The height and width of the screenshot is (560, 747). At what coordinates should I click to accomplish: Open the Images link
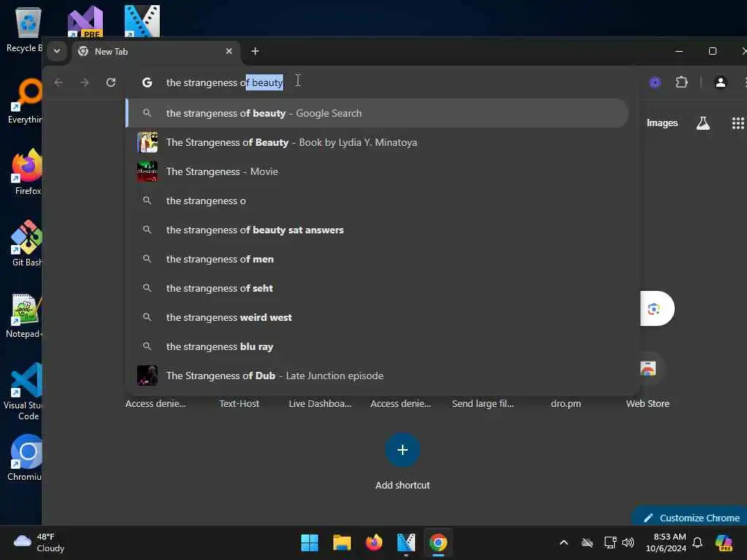pyautogui.click(x=662, y=122)
